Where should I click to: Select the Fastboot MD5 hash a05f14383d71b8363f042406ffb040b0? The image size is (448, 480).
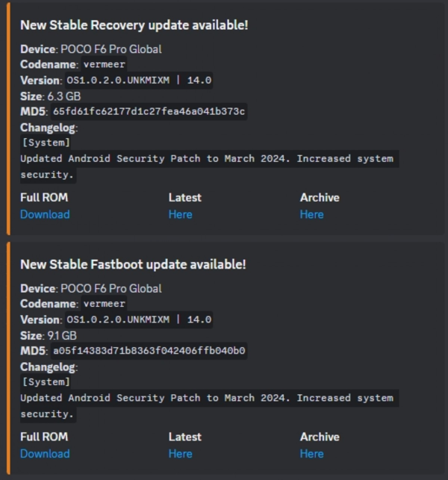point(149,351)
